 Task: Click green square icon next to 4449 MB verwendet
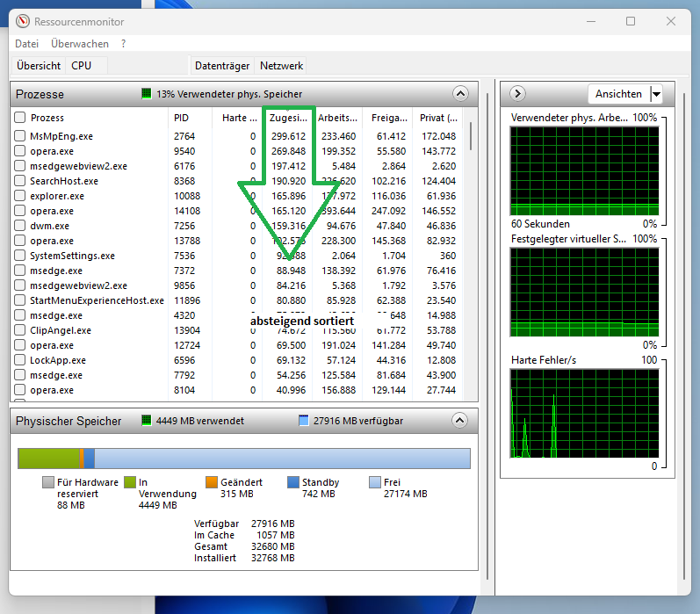click(147, 421)
